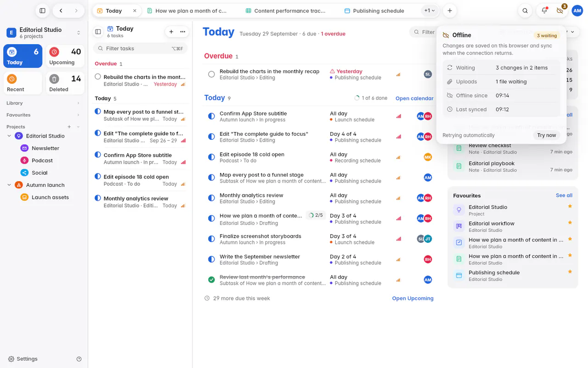This screenshot has height=368, width=588.
Task: Add a new tab with the plus icon
Action: tap(450, 11)
